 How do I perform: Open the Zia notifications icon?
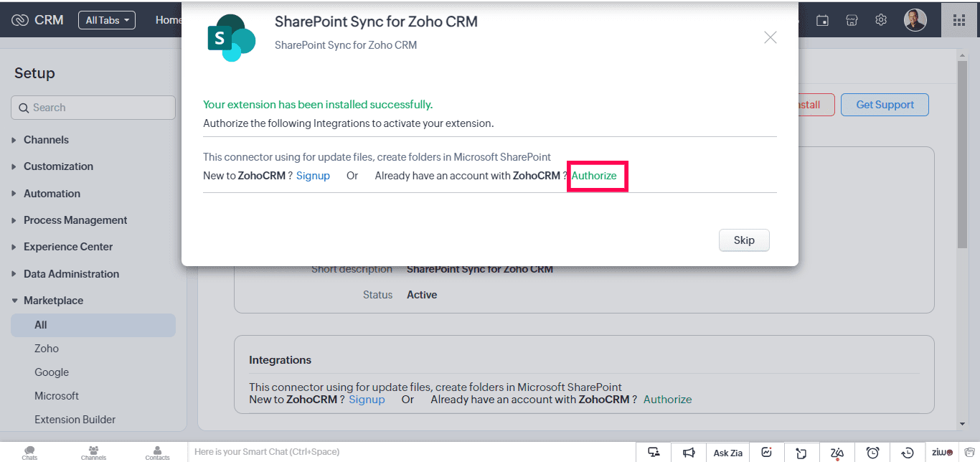click(837, 452)
